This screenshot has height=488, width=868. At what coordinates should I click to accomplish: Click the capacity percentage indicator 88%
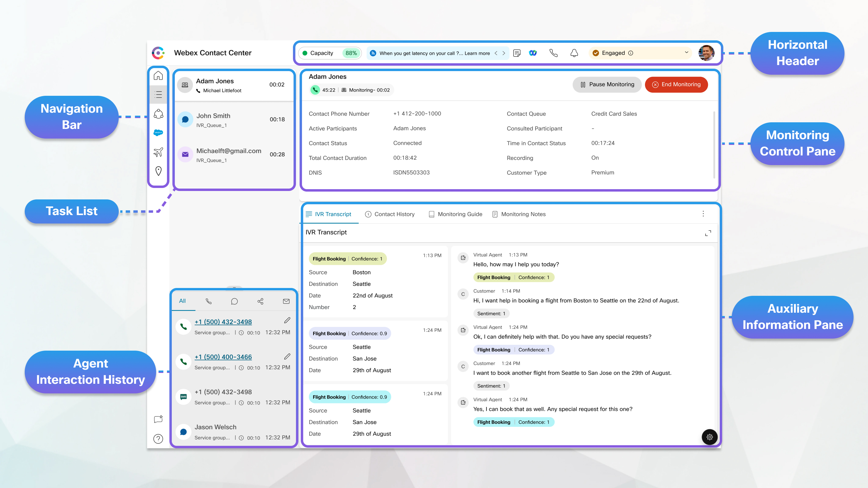click(x=351, y=53)
